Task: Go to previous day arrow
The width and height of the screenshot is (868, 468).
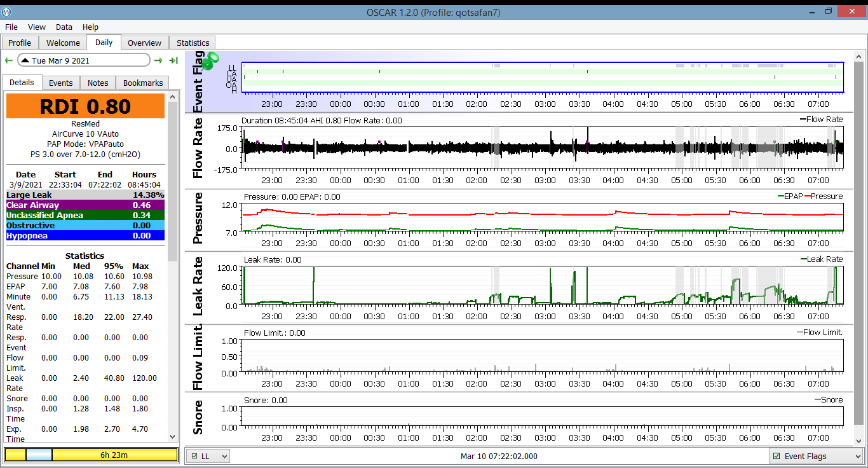Action: click(x=9, y=61)
